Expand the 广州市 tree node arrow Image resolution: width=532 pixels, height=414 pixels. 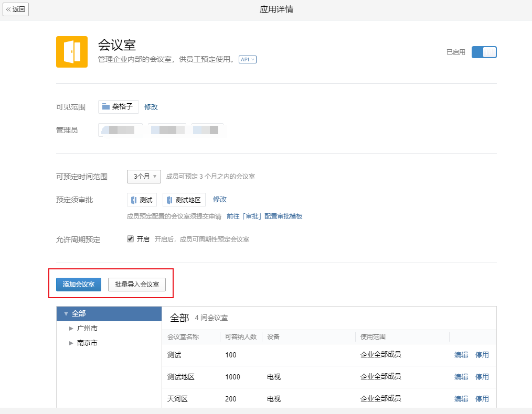point(71,328)
